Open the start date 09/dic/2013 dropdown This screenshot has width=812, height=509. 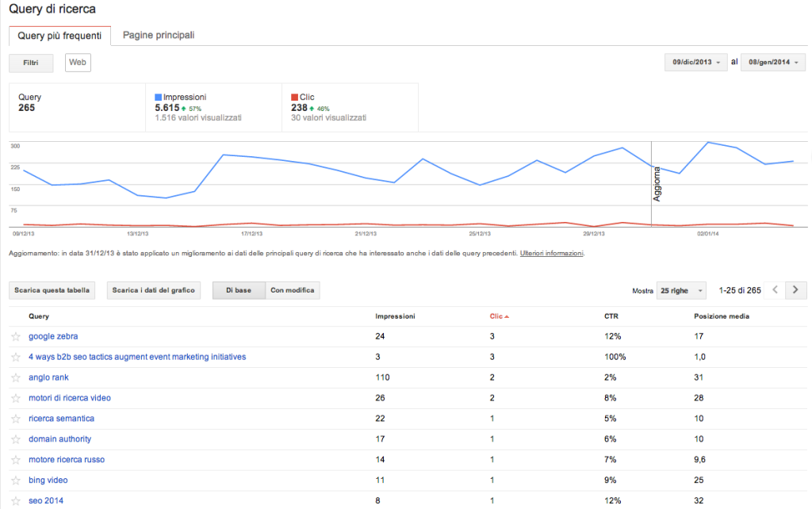pos(695,62)
